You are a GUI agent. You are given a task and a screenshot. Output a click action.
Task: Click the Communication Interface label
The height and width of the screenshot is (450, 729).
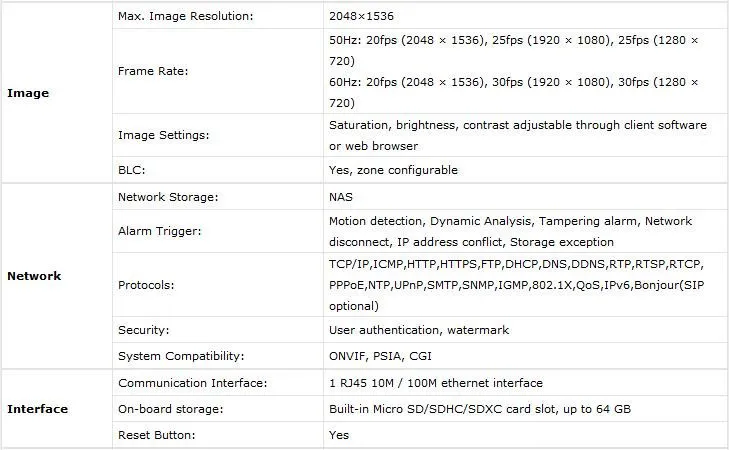tap(192, 383)
